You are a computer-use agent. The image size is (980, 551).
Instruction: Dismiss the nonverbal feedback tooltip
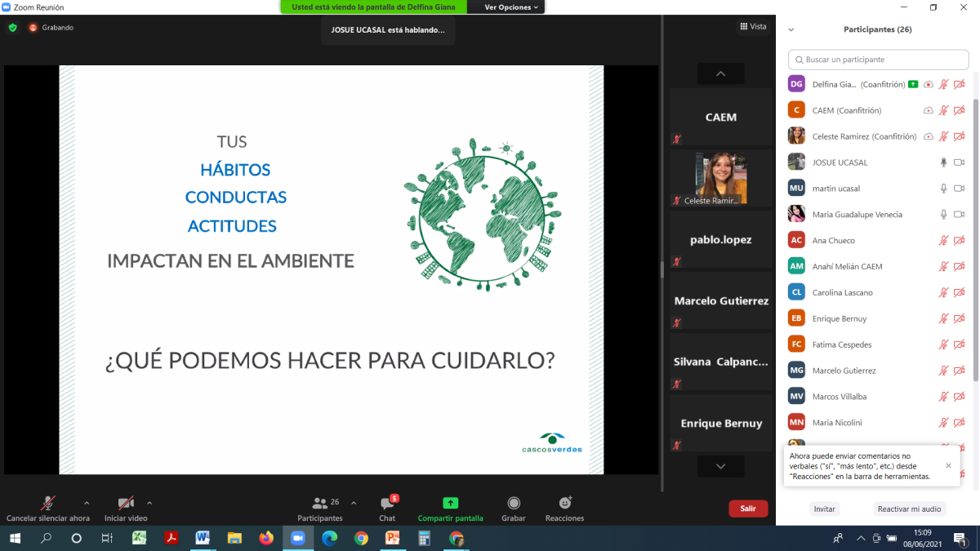pyautogui.click(x=948, y=465)
